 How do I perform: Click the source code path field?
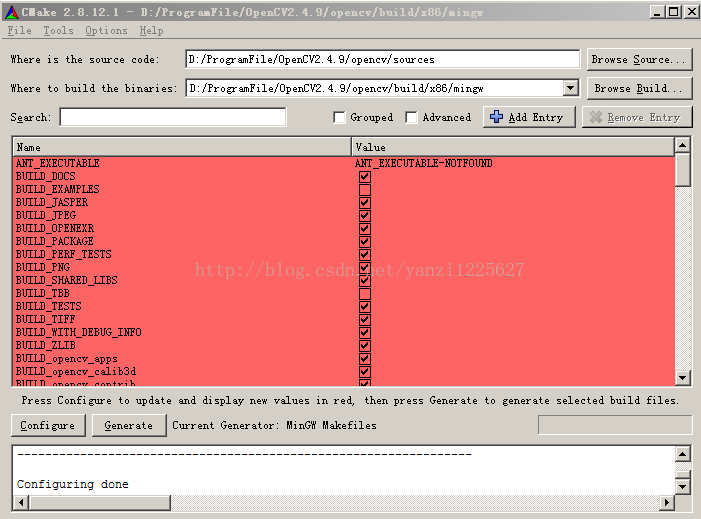click(x=382, y=59)
